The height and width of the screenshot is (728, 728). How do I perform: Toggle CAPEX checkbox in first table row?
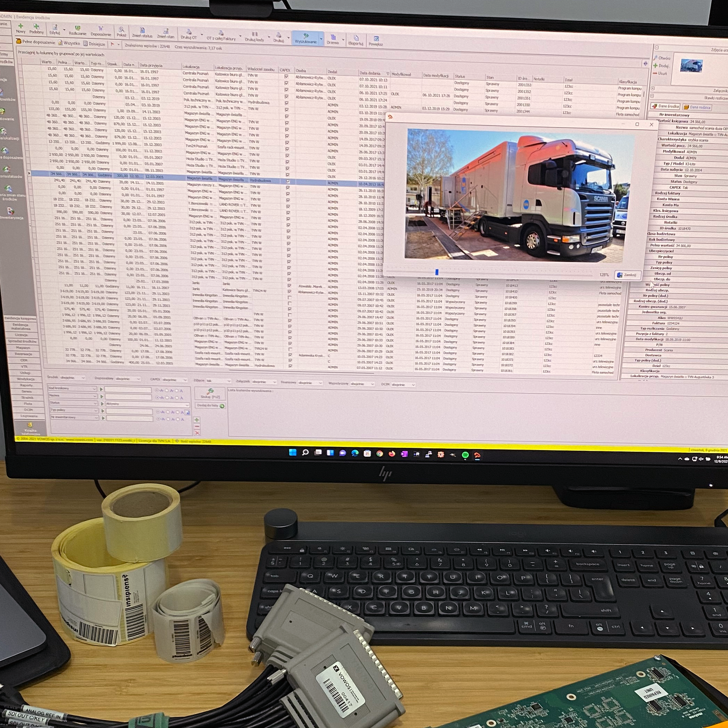coord(286,76)
